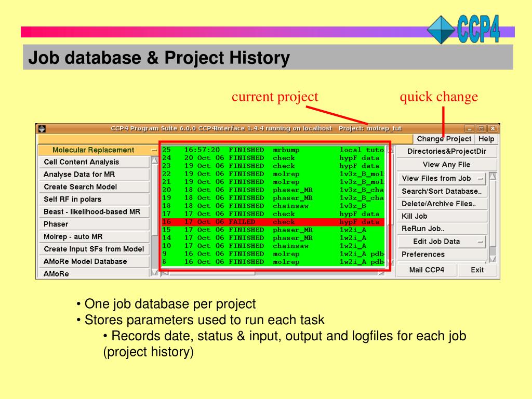
Task: Click View Any File
Action: pyautogui.click(x=446, y=165)
